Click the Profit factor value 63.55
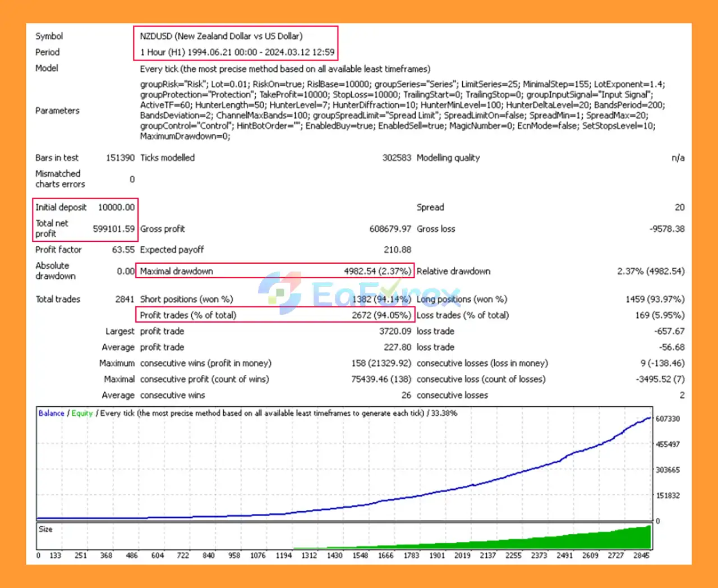Screen dimensions: 718x588 click(x=123, y=250)
